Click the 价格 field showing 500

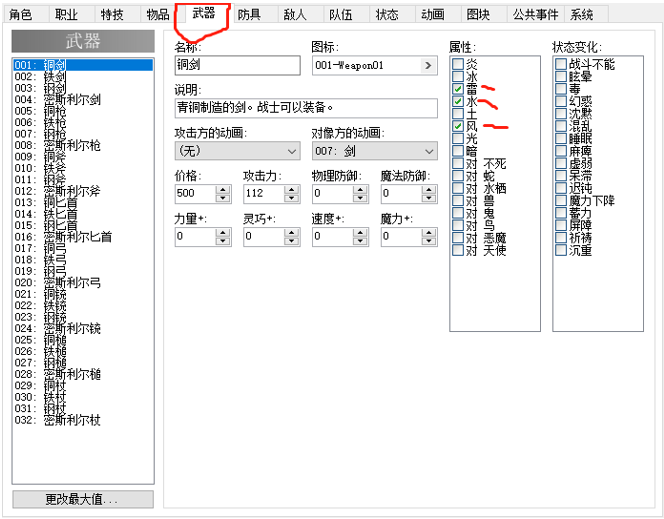pos(196,194)
